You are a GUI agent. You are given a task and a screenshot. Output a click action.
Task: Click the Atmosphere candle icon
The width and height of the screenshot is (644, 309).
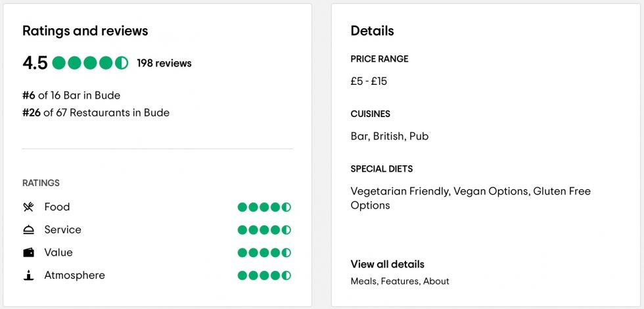pyautogui.click(x=28, y=275)
